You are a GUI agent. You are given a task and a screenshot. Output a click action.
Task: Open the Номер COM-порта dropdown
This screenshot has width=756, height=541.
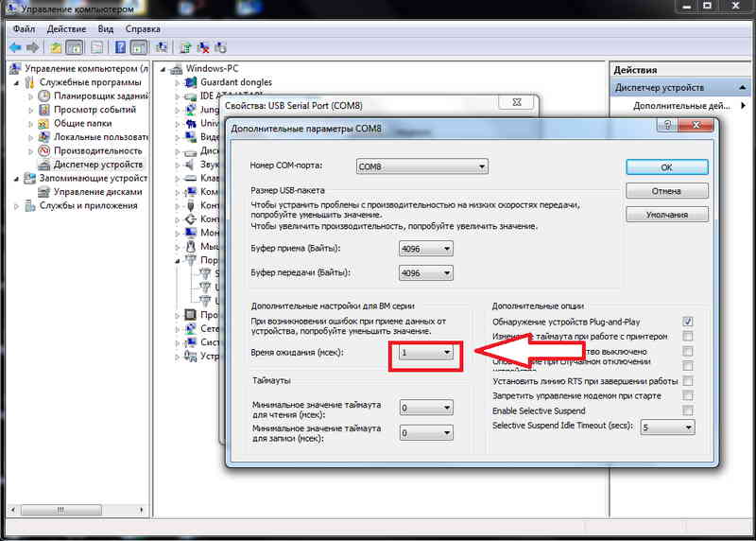[421, 166]
